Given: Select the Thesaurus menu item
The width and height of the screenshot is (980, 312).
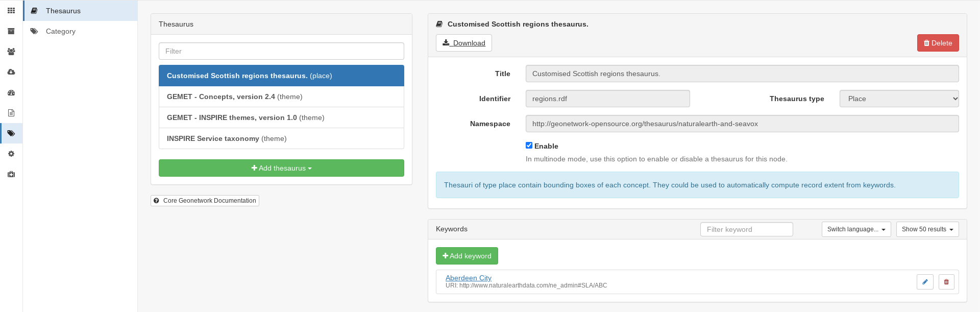Looking at the screenshot, I should (81, 11).
